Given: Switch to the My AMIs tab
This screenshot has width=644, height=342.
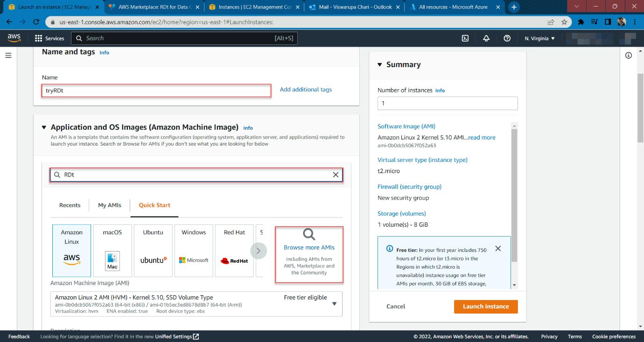Looking at the screenshot, I should (109, 205).
